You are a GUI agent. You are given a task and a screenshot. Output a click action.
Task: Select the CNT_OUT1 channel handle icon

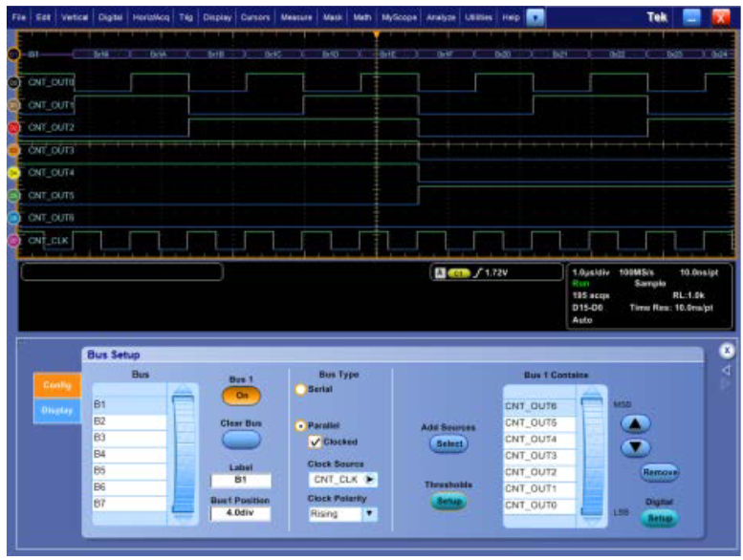pyautogui.click(x=13, y=104)
